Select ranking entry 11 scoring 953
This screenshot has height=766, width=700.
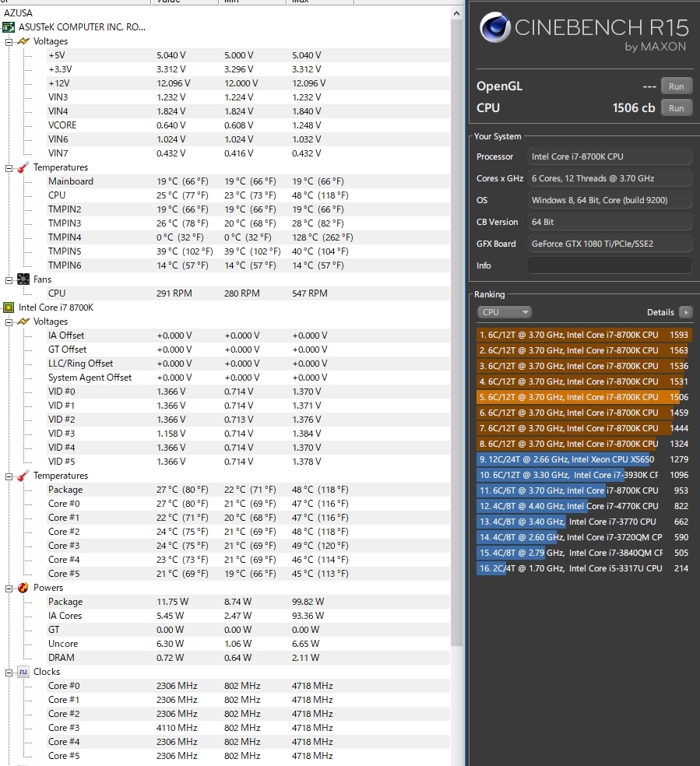(584, 490)
